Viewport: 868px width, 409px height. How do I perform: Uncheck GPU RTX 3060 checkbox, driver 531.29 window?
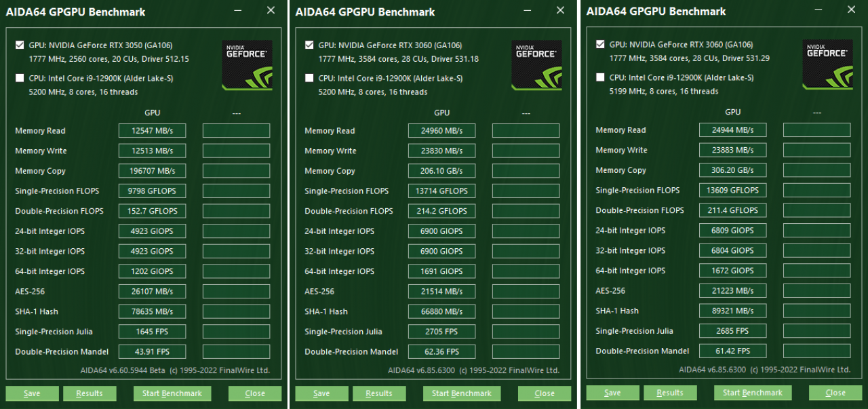click(600, 45)
